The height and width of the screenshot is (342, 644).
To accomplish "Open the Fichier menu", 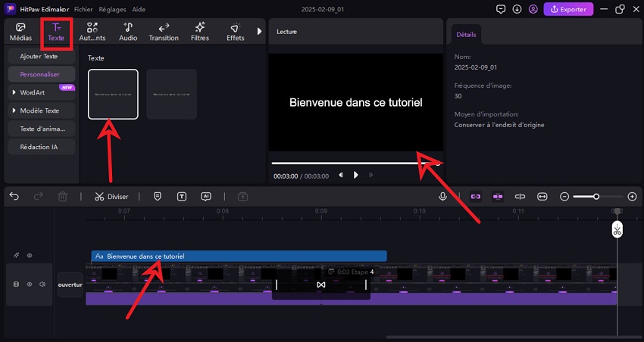I will click(x=83, y=10).
